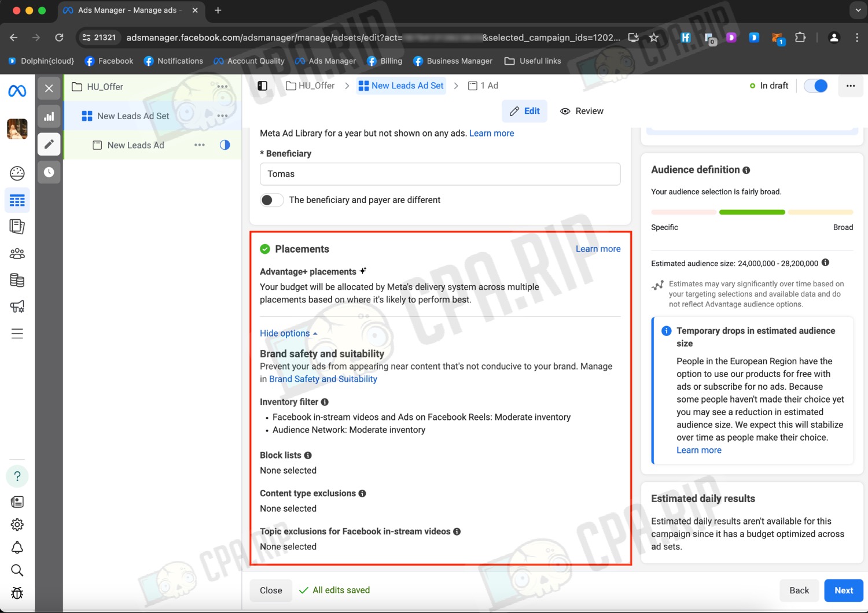Open browser extensions puzzle icon
This screenshot has width=868, height=613.
click(x=800, y=38)
